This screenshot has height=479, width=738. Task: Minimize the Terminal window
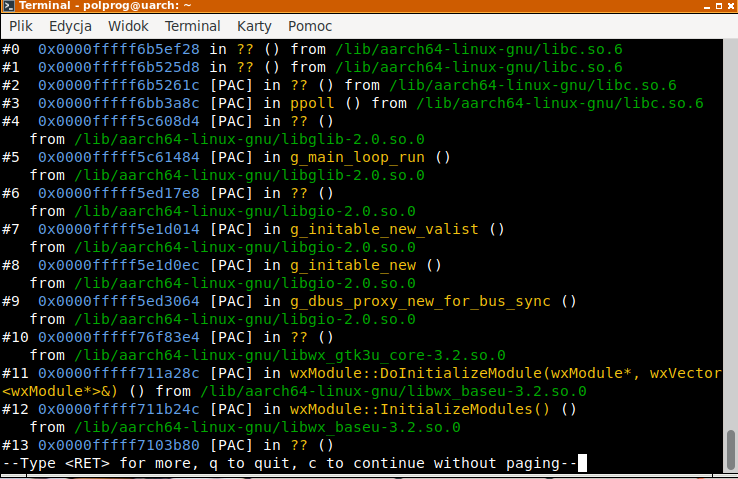tap(707, 6)
